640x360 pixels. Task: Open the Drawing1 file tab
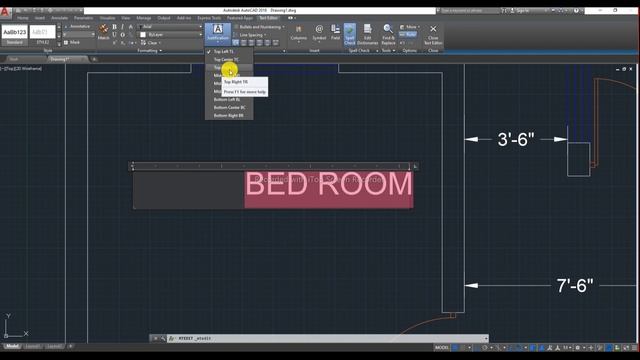pos(67,59)
